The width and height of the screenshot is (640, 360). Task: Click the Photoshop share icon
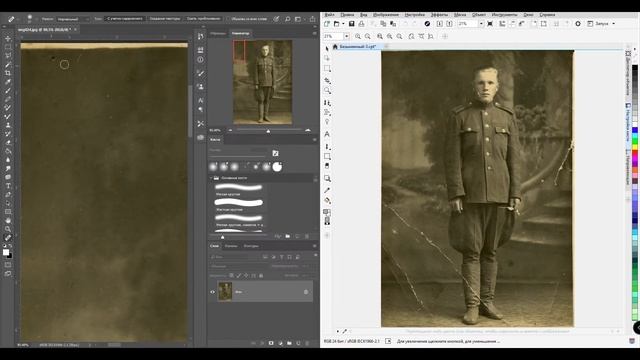[312, 19]
